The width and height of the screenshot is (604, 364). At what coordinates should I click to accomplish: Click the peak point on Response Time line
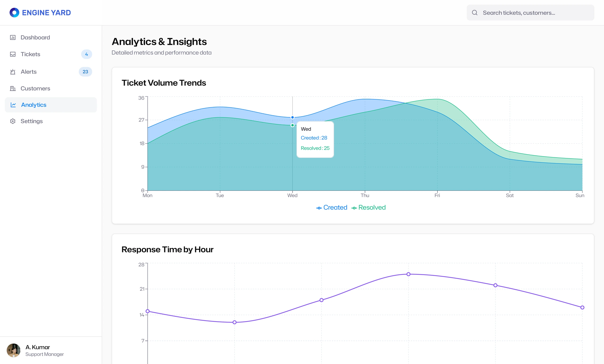pyautogui.click(x=408, y=274)
